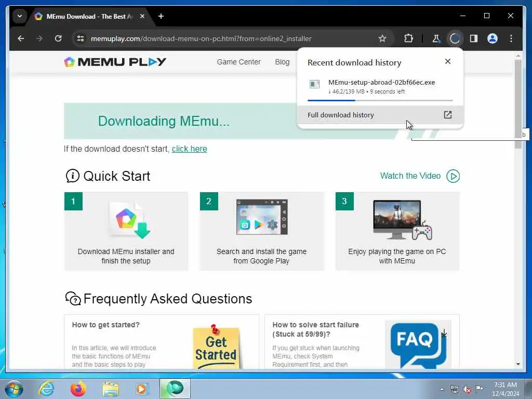The height and width of the screenshot is (399, 532).
Task: Click the Downloading MEmu... banner text
Action: [x=164, y=121]
